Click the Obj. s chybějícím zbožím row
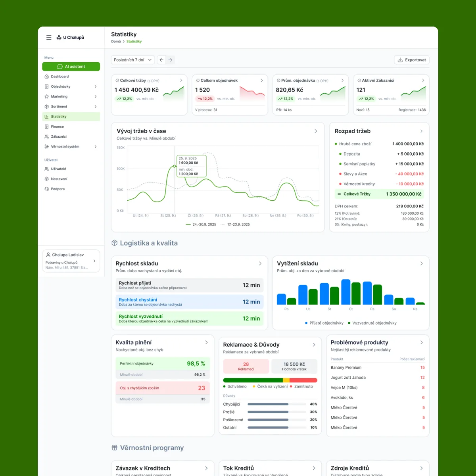476x476 pixels. 163,388
